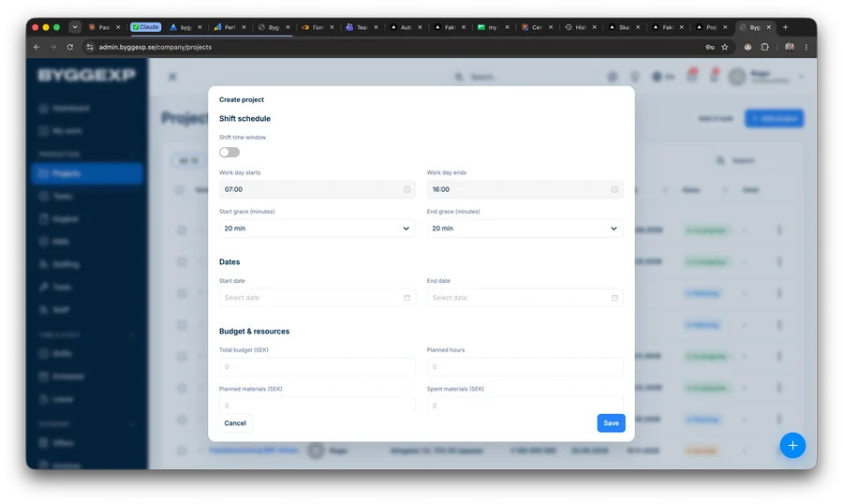The width and height of the screenshot is (843, 504).
Task: Go back in browser history
Action: [x=37, y=48]
